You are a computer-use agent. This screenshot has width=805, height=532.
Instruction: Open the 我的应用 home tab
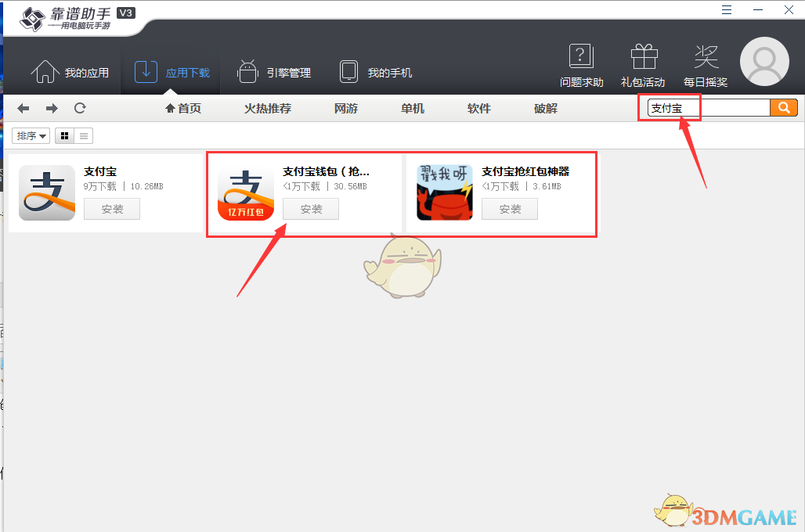click(70, 72)
